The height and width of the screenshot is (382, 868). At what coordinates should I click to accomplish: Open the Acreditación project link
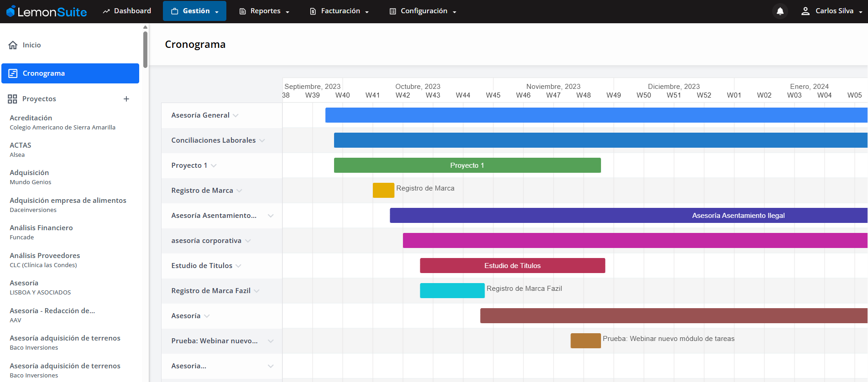[x=31, y=118]
